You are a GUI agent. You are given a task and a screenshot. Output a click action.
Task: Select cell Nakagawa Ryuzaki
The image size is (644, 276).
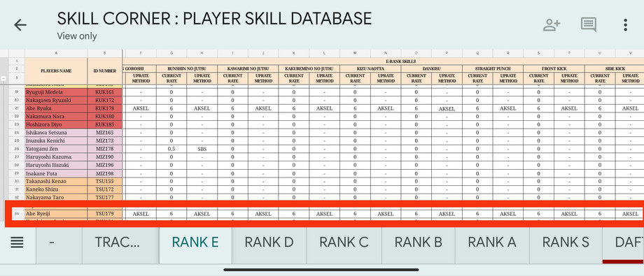[56, 100]
